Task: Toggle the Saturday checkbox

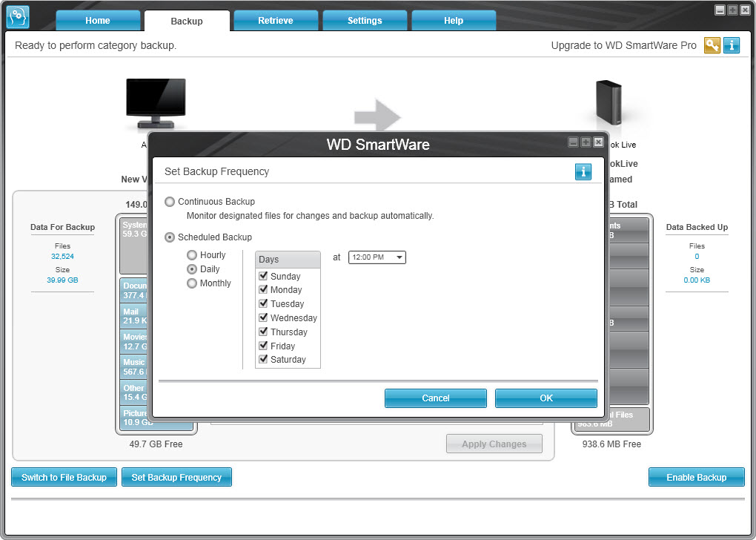Action: [x=263, y=359]
